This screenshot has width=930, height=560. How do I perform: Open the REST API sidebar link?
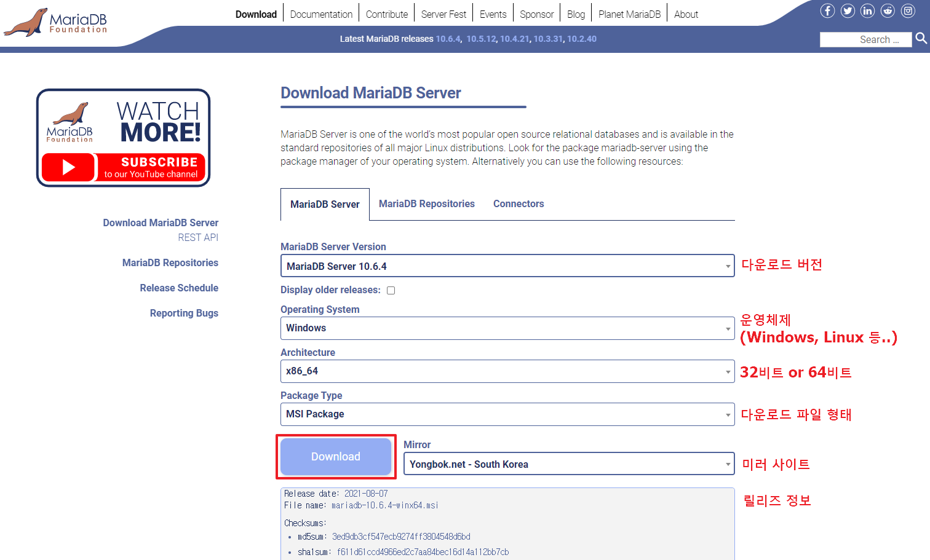pos(198,237)
